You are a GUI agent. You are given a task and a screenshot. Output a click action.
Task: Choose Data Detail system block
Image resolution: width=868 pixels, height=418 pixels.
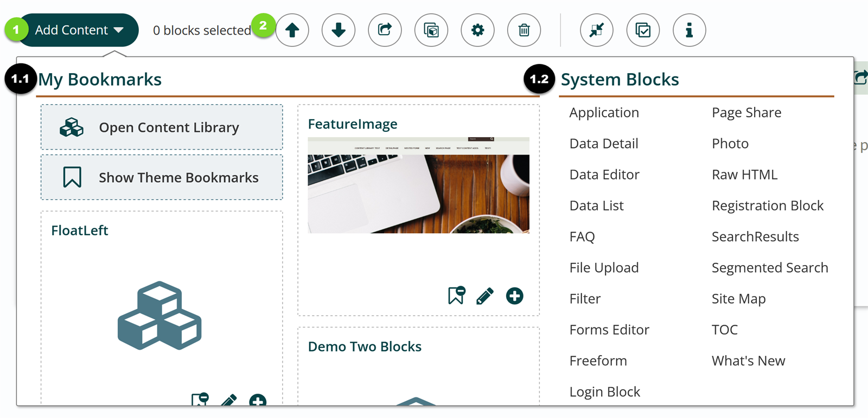[x=604, y=144]
